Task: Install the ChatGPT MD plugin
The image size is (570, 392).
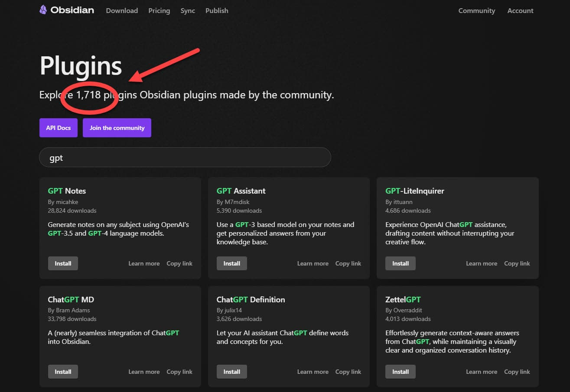Action: (x=63, y=372)
